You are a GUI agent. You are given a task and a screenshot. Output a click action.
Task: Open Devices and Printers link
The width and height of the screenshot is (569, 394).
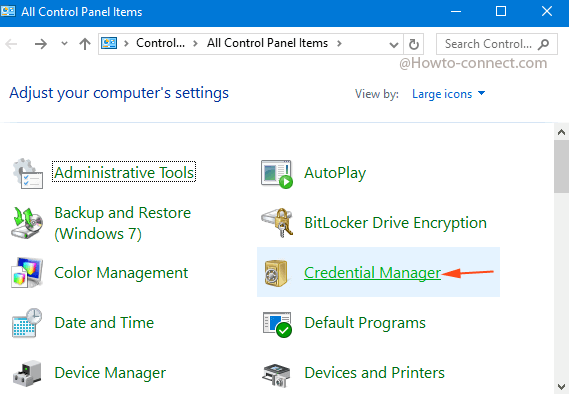374,373
